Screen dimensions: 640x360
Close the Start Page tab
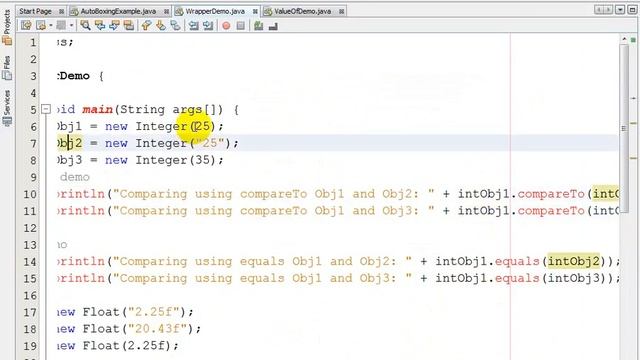click(62, 11)
